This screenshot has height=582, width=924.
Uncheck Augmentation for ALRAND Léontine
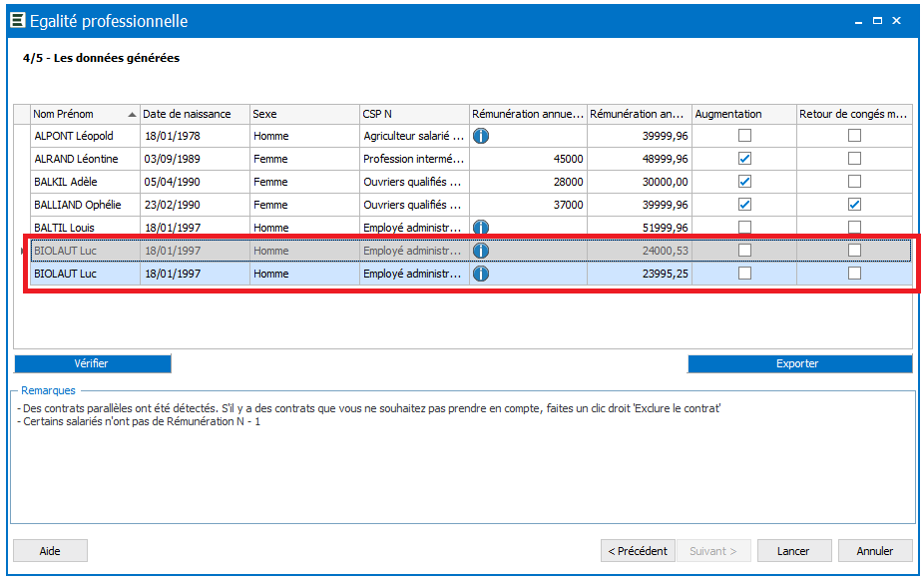pyautogui.click(x=744, y=159)
